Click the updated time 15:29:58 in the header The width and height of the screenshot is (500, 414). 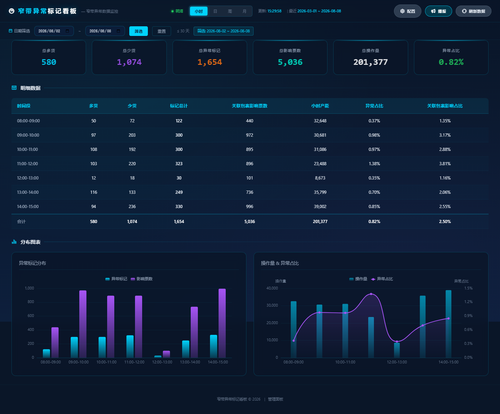coord(274,11)
